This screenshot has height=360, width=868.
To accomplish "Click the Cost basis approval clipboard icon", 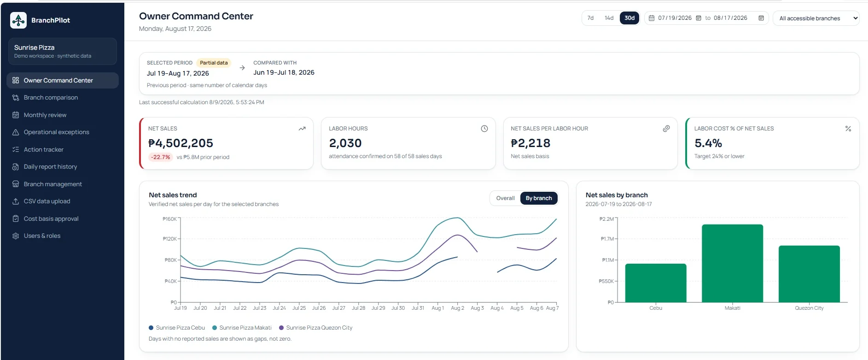I will point(16,218).
